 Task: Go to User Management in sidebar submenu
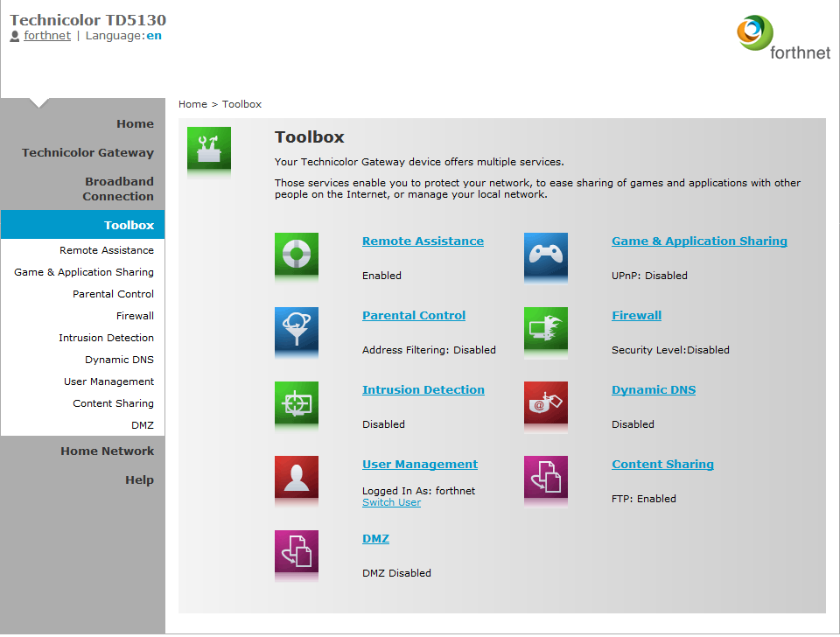coord(108,381)
